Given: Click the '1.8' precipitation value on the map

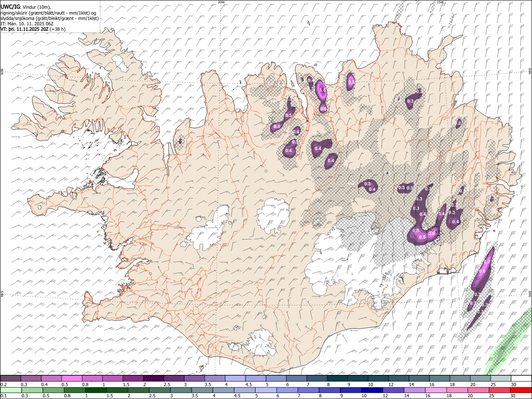Looking at the screenshot, I should [x=322, y=90].
